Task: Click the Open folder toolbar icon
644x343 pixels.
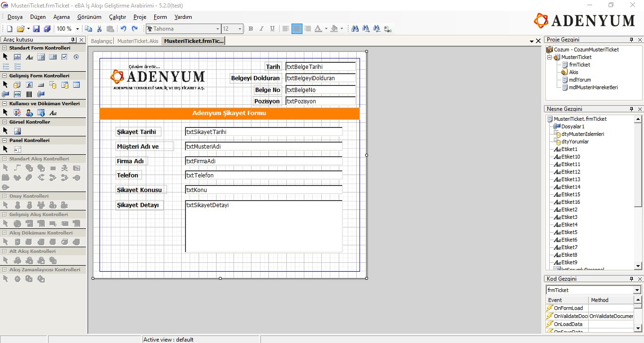Action: [x=21, y=29]
